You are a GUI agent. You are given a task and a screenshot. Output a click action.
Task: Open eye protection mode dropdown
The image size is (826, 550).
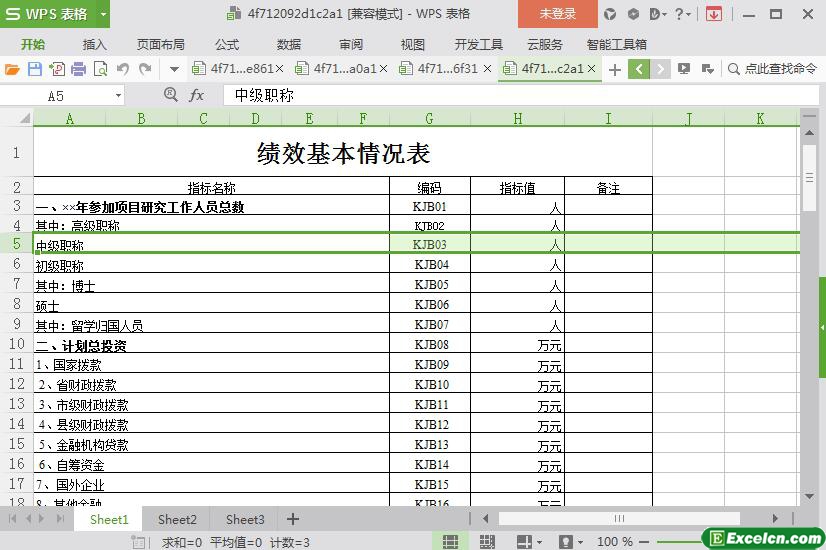[x=581, y=542]
